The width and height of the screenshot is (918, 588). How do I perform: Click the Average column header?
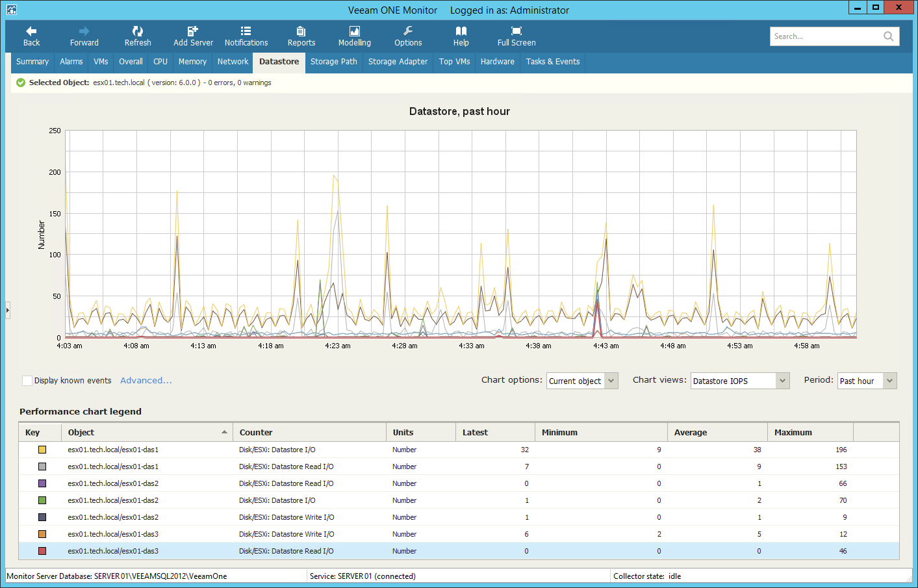coord(718,432)
